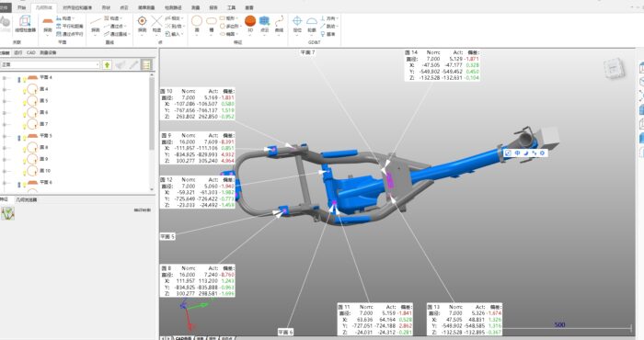Expand the 平面 5 tree node

click(x=5, y=136)
